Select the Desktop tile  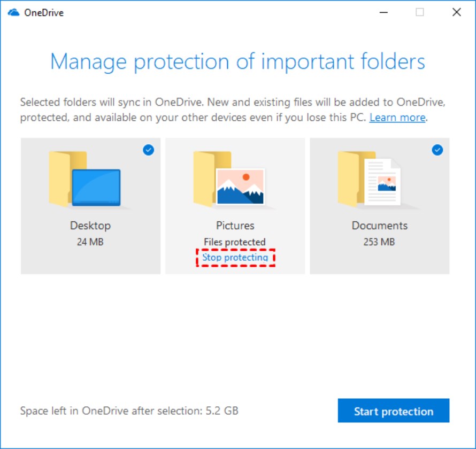(x=90, y=206)
